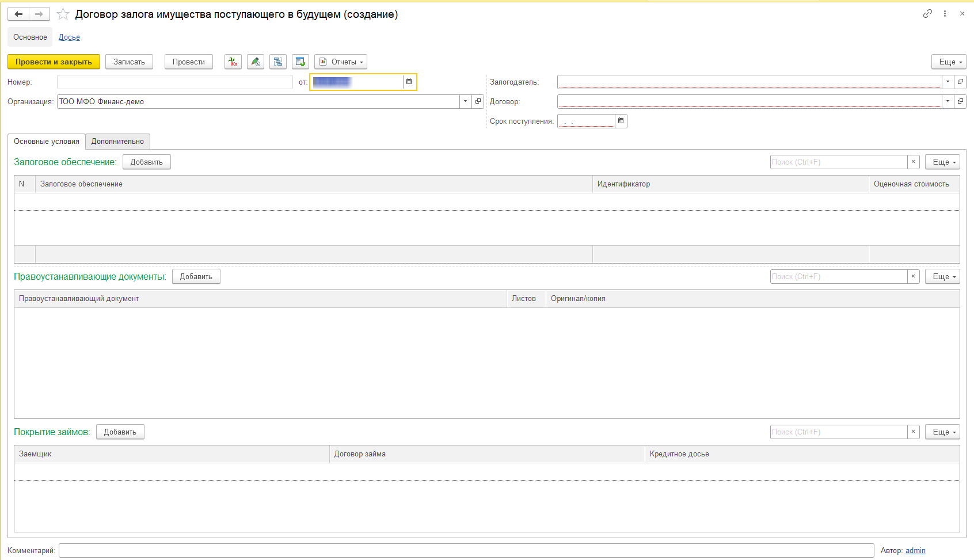Image resolution: width=974 pixels, height=560 pixels.
Task: Open Еще menu of Залоговое обеспечение
Action: 943,162
